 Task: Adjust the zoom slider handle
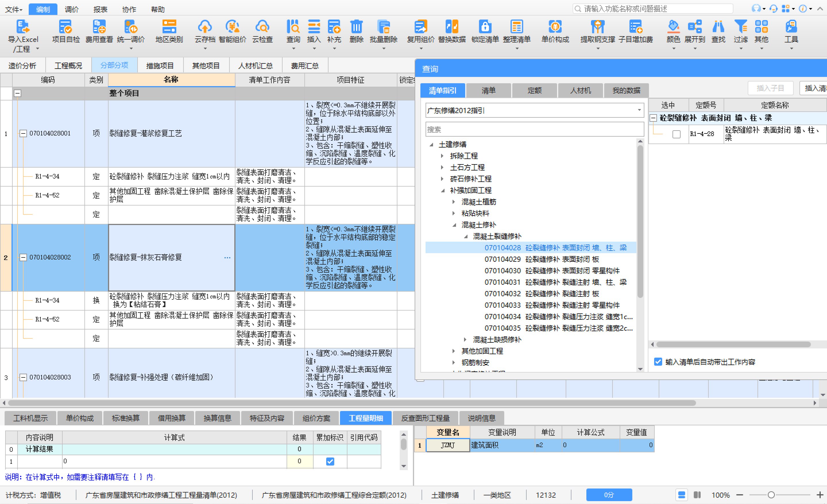(771, 495)
